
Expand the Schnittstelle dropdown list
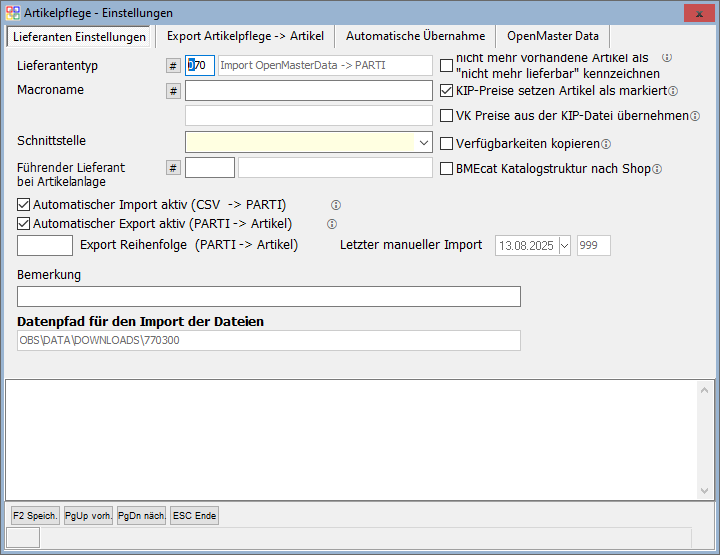point(424,142)
